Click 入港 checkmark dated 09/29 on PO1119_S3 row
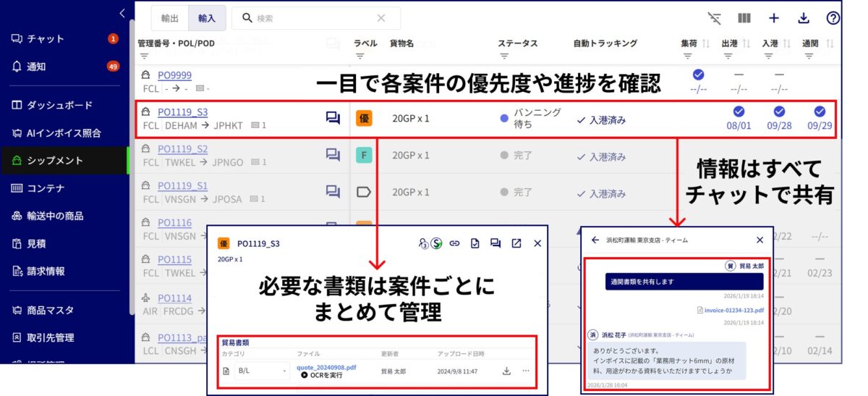Viewport: 868px width, 396px height. pos(820,111)
